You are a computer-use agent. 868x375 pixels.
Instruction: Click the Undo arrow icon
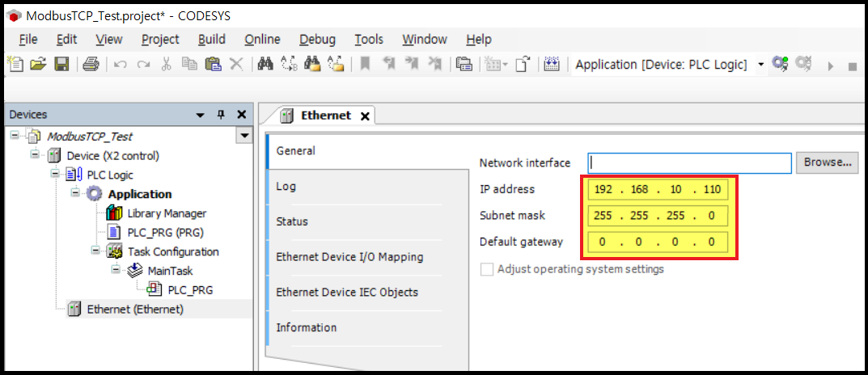tap(120, 65)
